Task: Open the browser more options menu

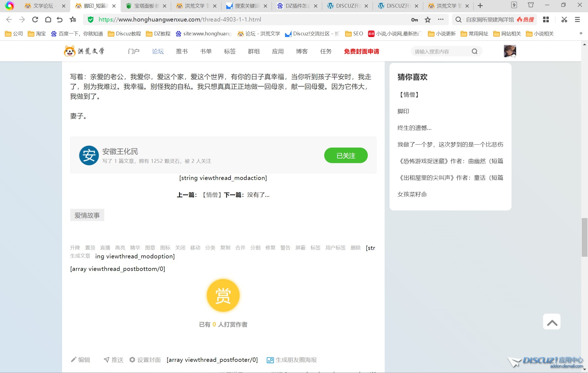Action: tap(440, 19)
